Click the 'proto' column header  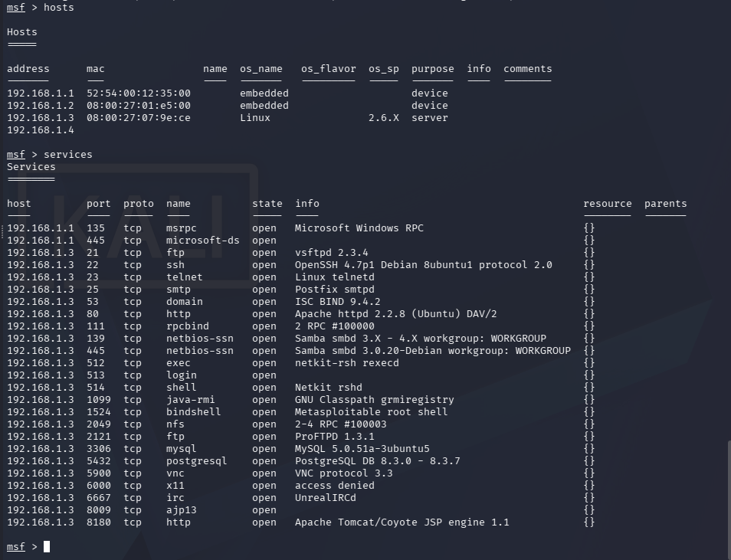coord(139,204)
